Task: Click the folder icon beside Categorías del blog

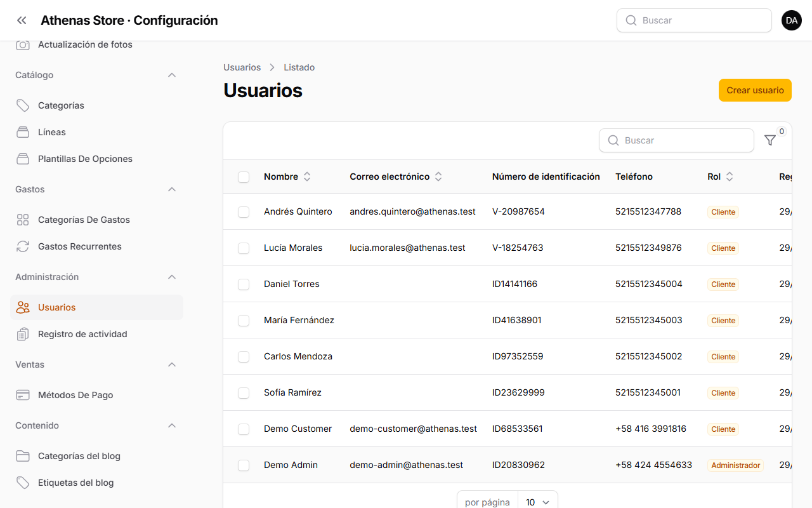Action: [x=23, y=456]
